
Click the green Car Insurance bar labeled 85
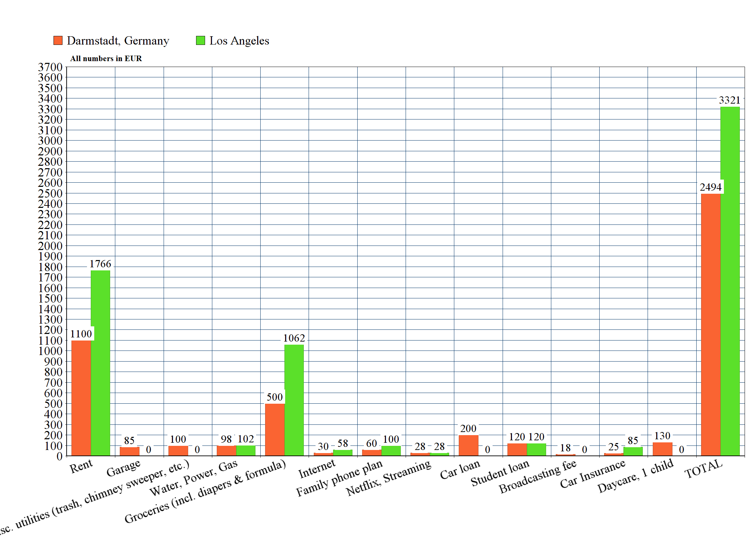[633, 451]
